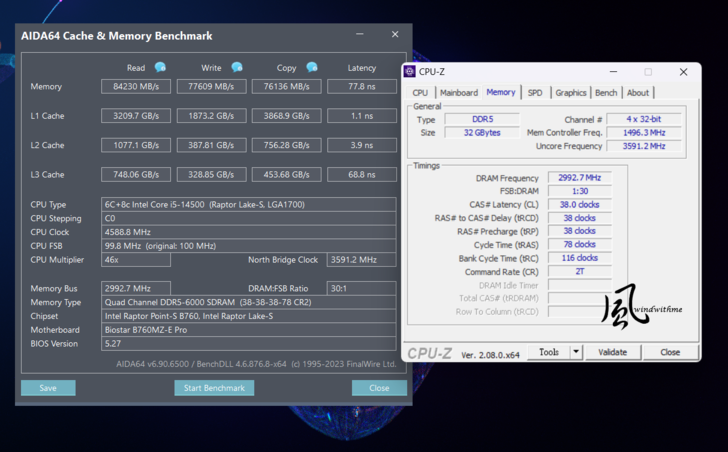Image resolution: width=728 pixels, height=452 pixels.
Task: Click the CPU-Z title bar app icon
Action: click(410, 72)
